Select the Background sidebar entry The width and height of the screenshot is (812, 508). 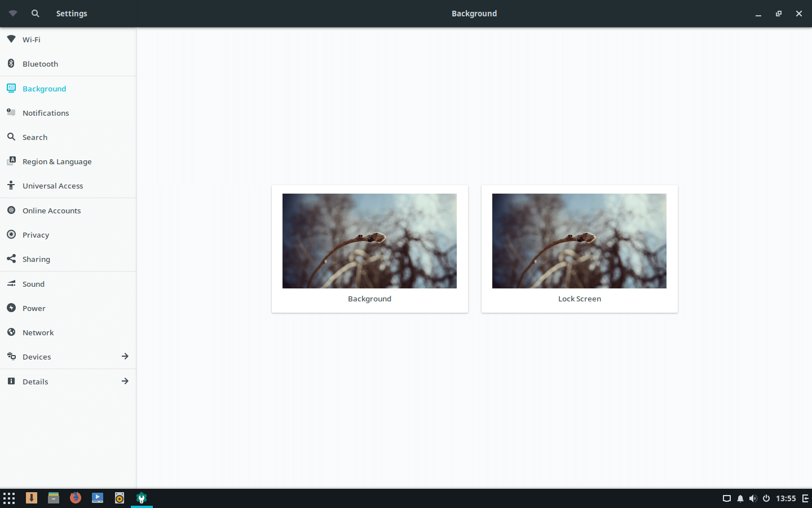68,89
